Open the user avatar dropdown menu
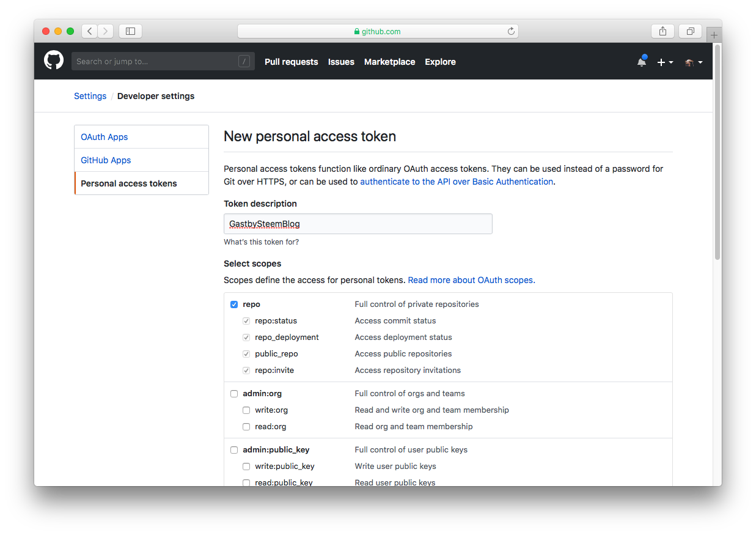Viewport: 756px width, 535px height. tap(693, 62)
